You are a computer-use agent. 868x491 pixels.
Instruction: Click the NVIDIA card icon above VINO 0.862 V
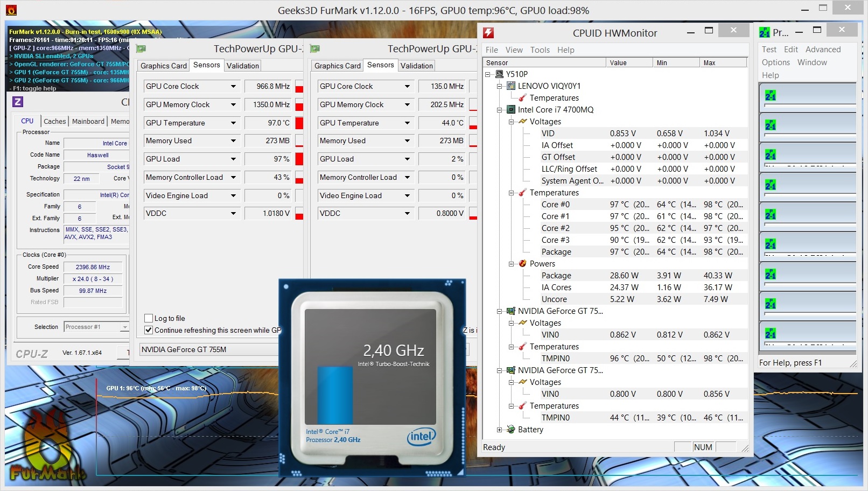click(511, 311)
